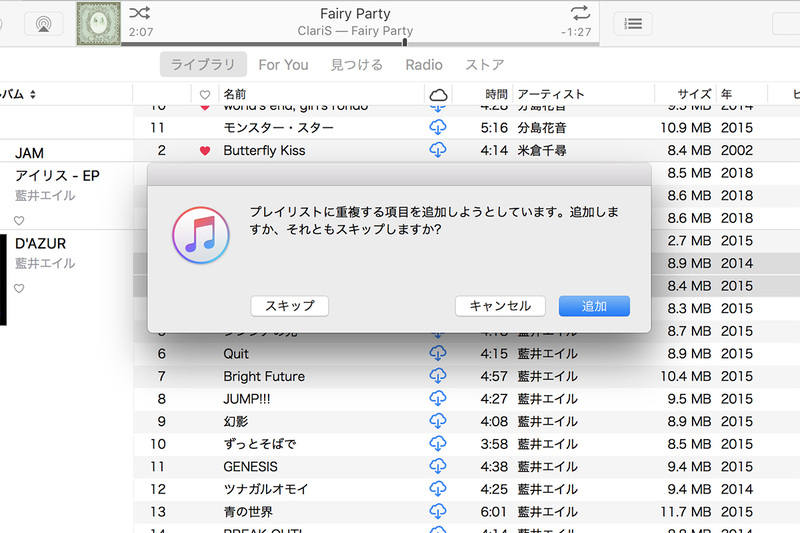The image size is (800, 533).
Task: Download JUMP!!! from iCloud
Action: (x=438, y=398)
